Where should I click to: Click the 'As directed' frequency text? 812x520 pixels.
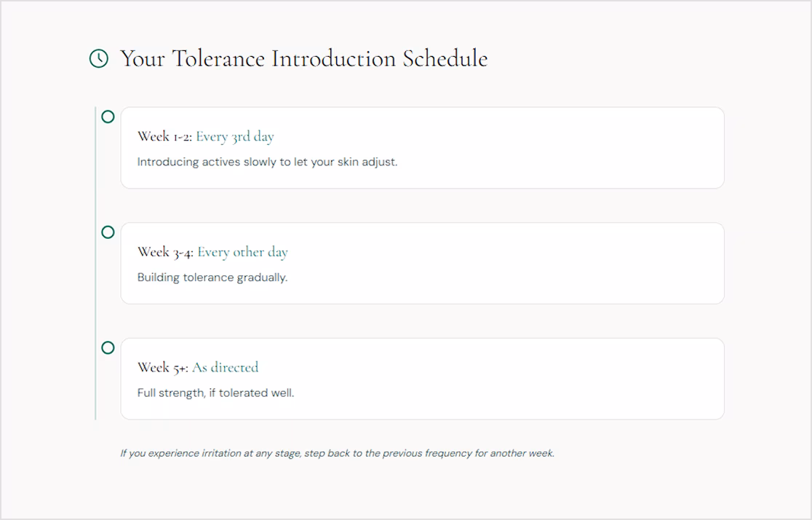coord(226,368)
